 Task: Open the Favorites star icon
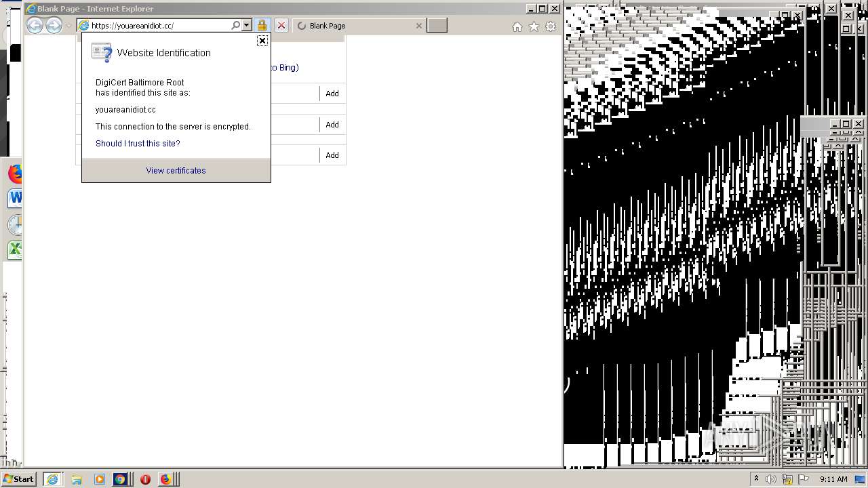pos(534,26)
